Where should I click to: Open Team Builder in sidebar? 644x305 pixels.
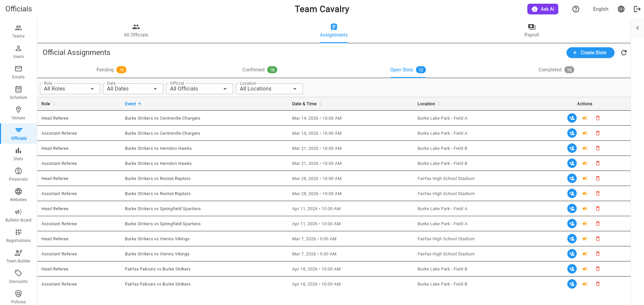pyautogui.click(x=18, y=256)
